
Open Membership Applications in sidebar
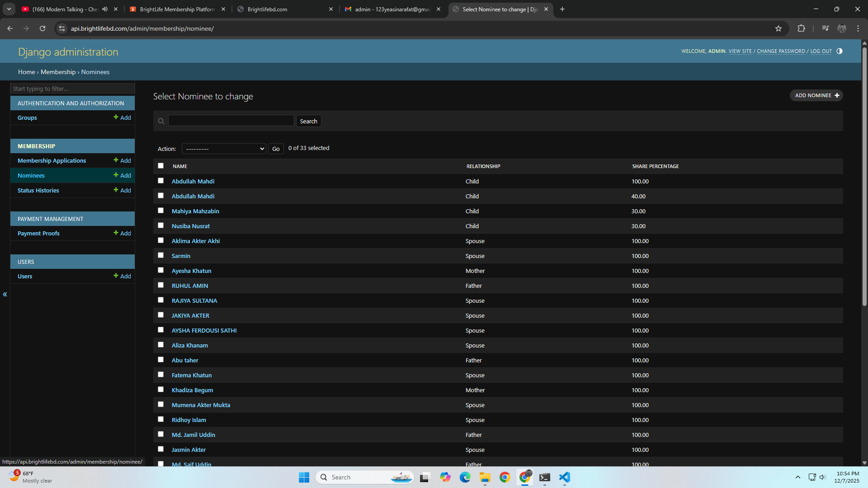[52, 160]
